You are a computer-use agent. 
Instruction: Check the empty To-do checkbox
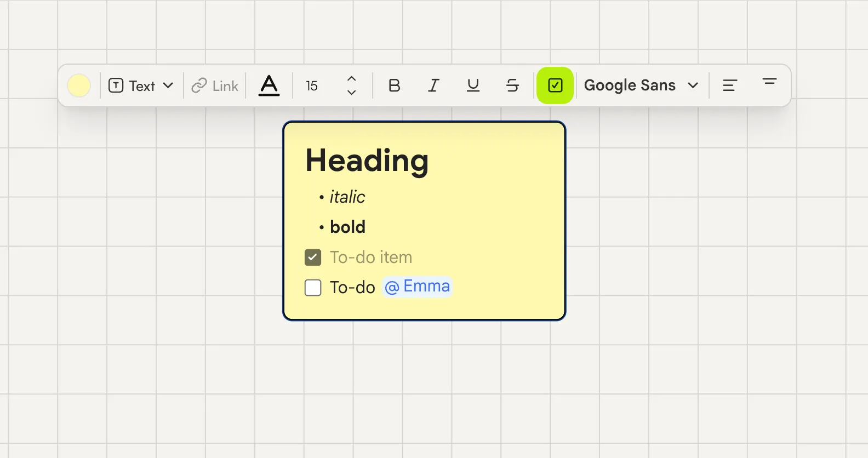313,288
